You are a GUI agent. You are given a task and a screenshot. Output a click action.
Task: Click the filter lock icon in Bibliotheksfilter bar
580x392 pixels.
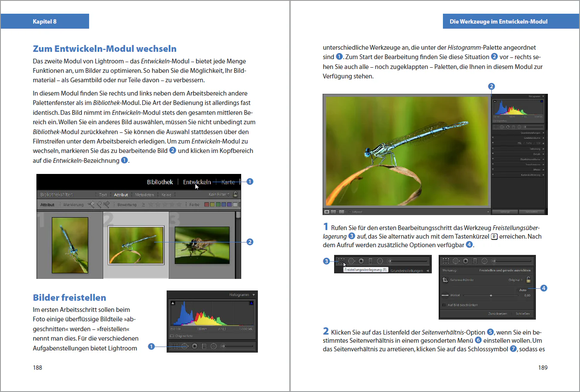pyautogui.click(x=235, y=195)
